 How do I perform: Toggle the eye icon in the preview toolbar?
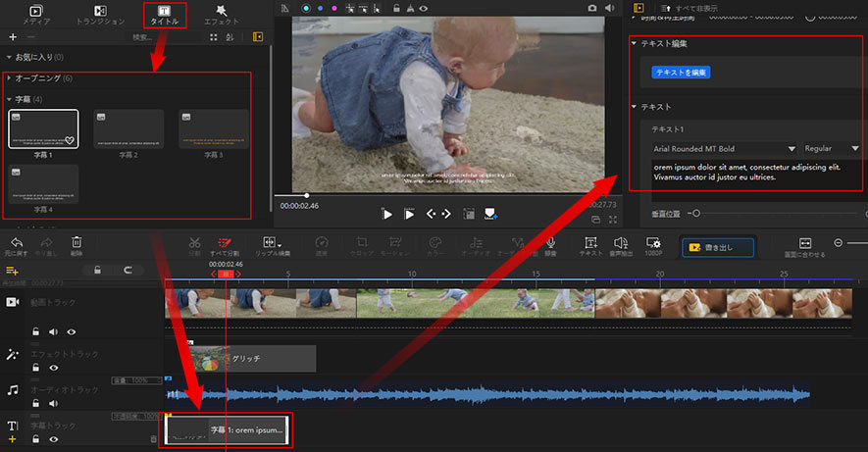[424, 8]
